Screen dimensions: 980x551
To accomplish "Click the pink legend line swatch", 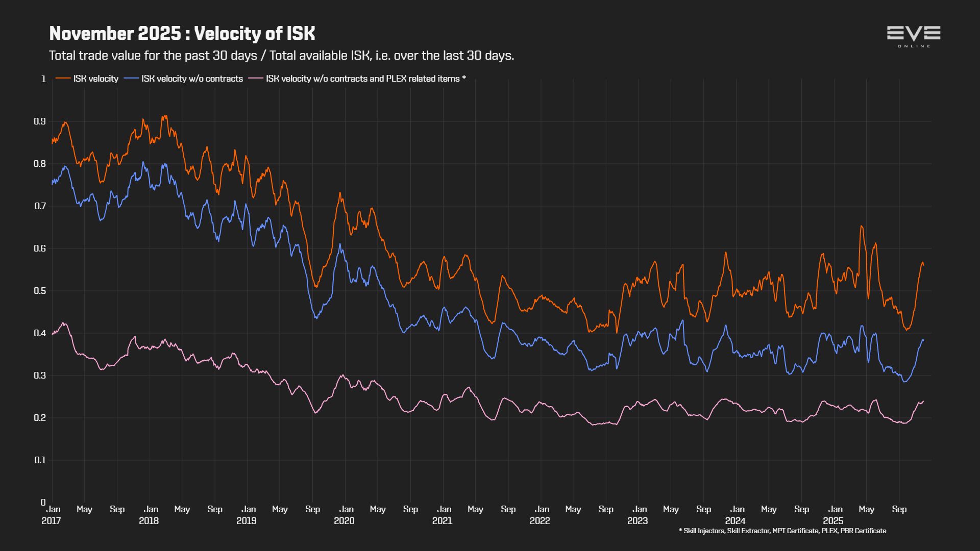I will [x=256, y=79].
